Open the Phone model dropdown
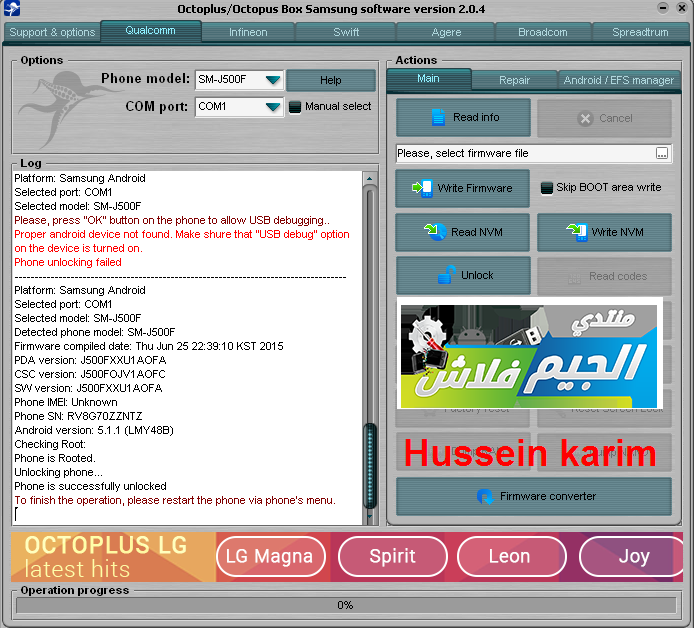The width and height of the screenshot is (694, 628). click(x=273, y=80)
